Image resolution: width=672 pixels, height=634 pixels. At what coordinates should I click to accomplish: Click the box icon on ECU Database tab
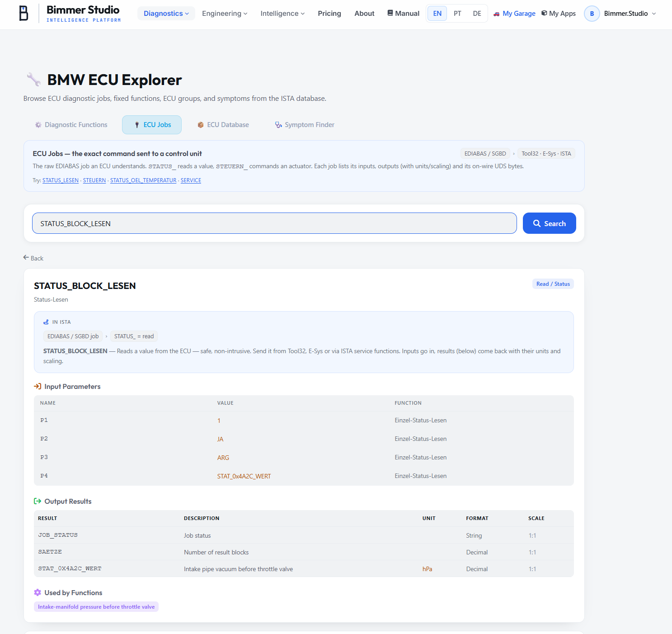pyautogui.click(x=201, y=125)
